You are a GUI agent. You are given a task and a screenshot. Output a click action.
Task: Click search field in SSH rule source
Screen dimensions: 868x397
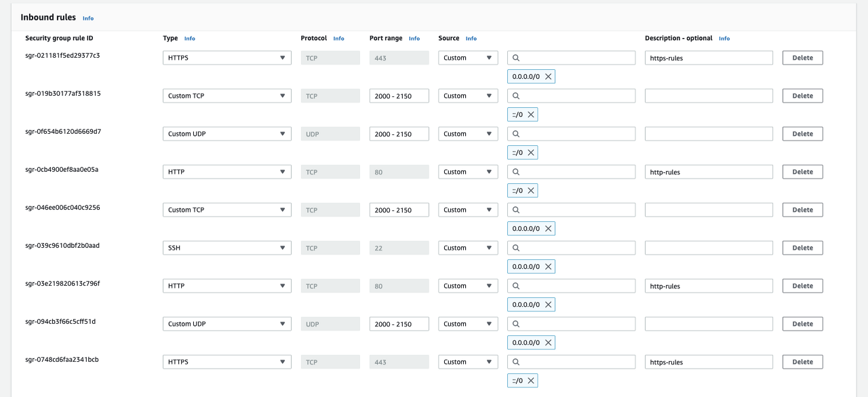click(x=571, y=248)
